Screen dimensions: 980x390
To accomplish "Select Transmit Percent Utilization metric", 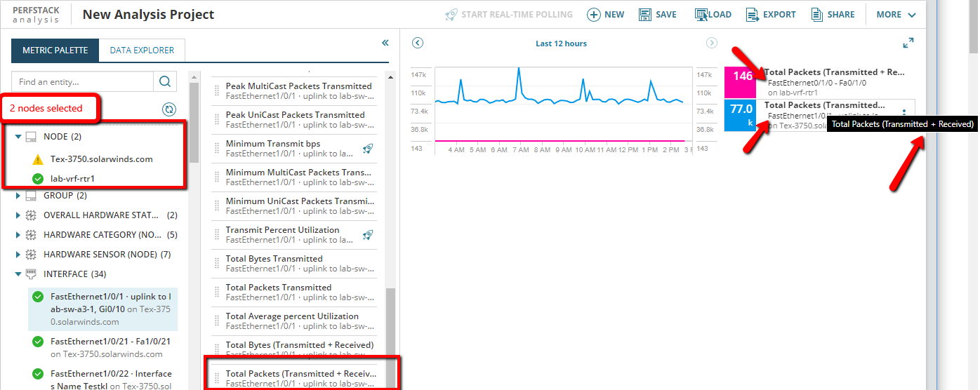I will pyautogui.click(x=294, y=235).
